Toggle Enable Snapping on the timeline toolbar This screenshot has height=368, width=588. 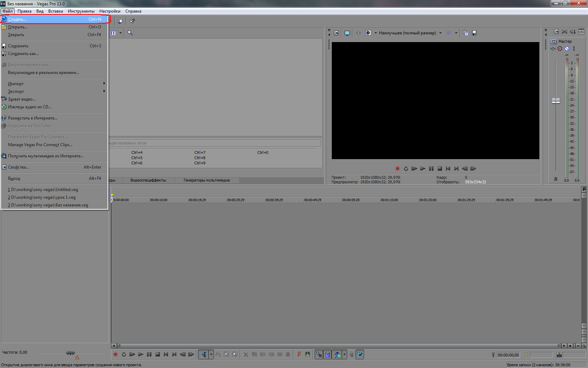319,354
